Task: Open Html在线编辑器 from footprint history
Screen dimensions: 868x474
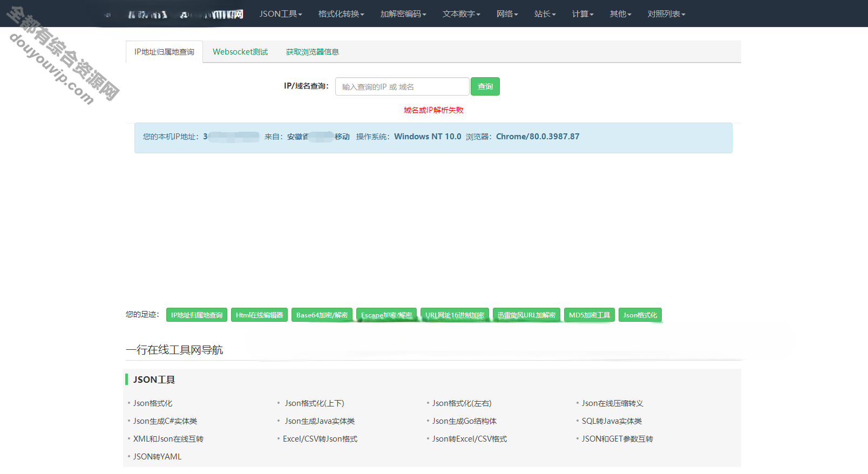Action: coord(259,315)
